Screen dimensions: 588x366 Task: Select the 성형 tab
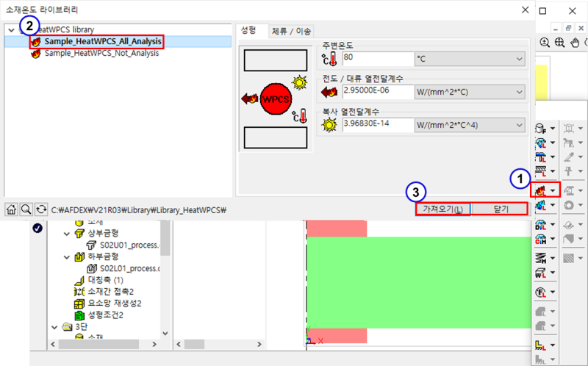click(248, 30)
